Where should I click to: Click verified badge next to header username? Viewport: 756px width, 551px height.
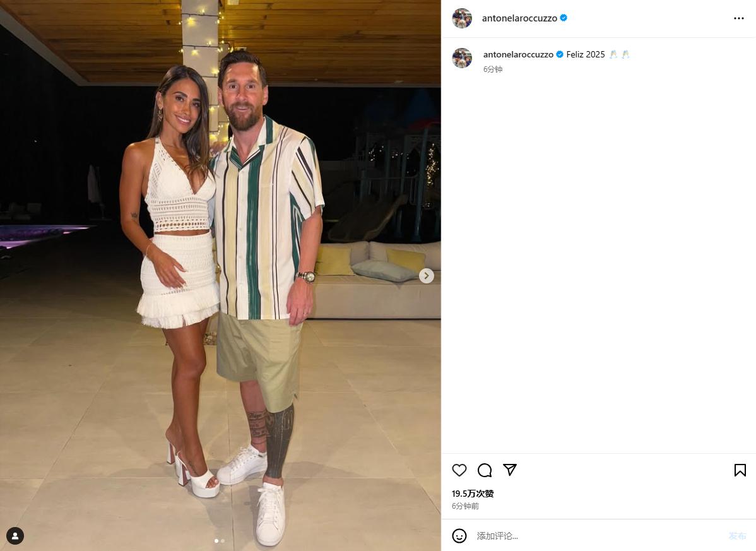[x=563, y=18]
